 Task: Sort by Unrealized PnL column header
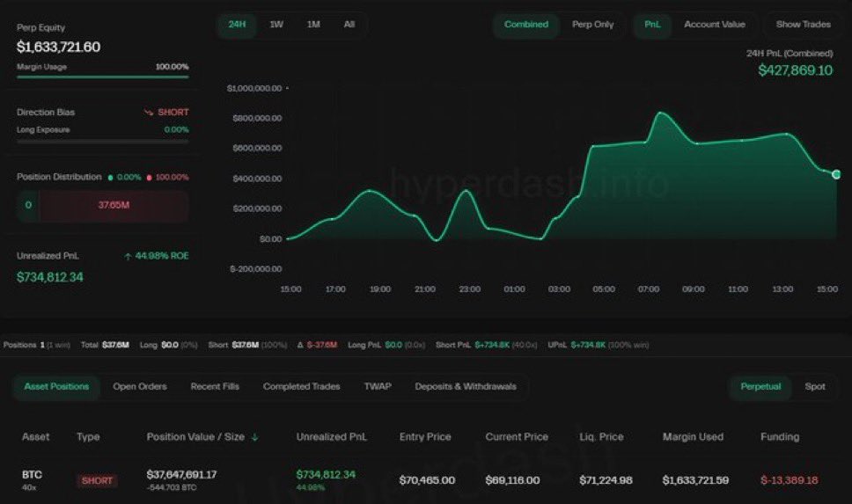(332, 437)
